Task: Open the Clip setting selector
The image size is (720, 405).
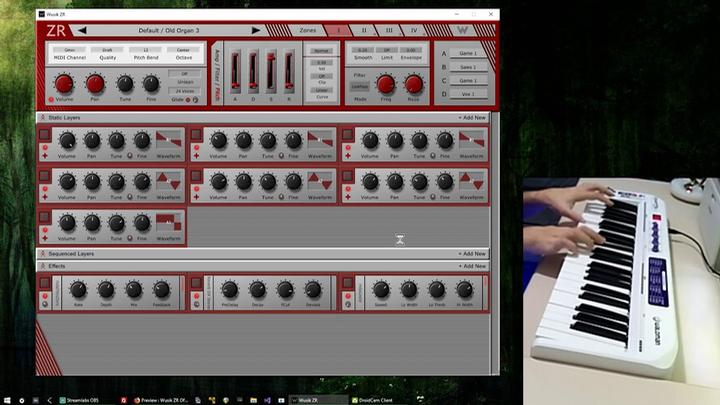Action: click(321, 76)
